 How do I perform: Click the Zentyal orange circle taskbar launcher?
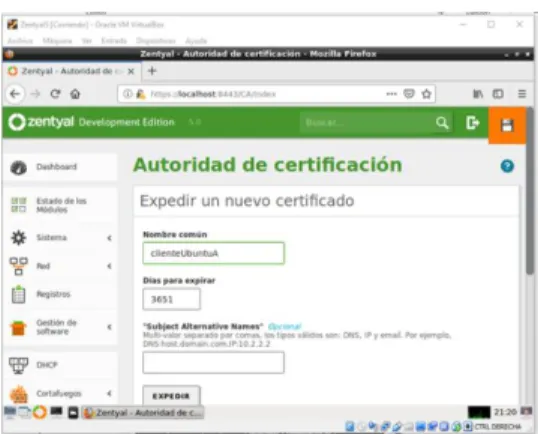click(40, 412)
